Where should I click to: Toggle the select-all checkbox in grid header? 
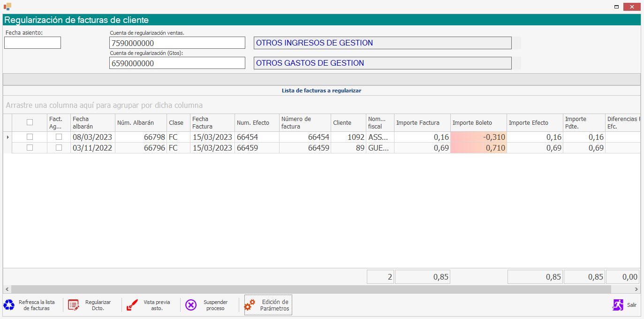tap(30, 122)
